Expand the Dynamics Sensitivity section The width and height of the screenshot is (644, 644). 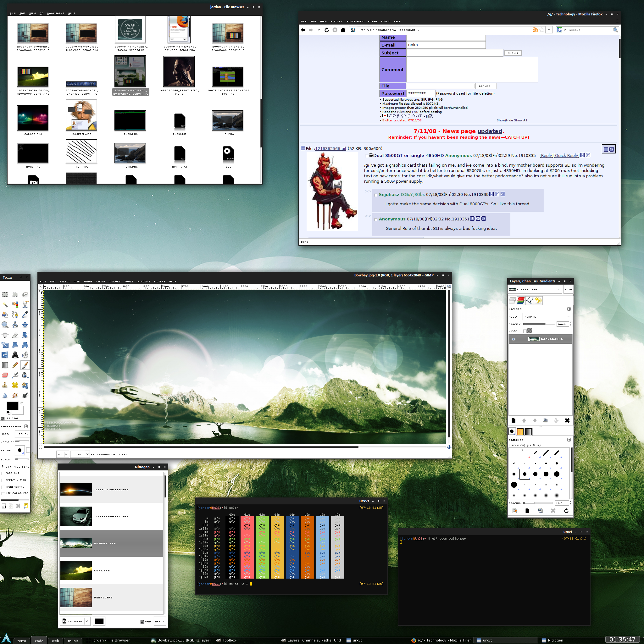pyautogui.click(x=3, y=466)
